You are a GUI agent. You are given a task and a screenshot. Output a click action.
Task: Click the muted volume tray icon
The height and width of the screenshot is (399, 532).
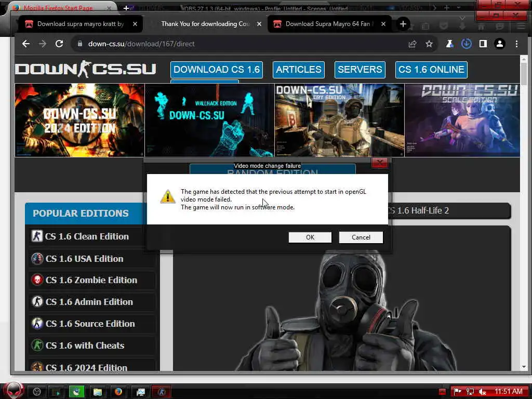(x=482, y=392)
